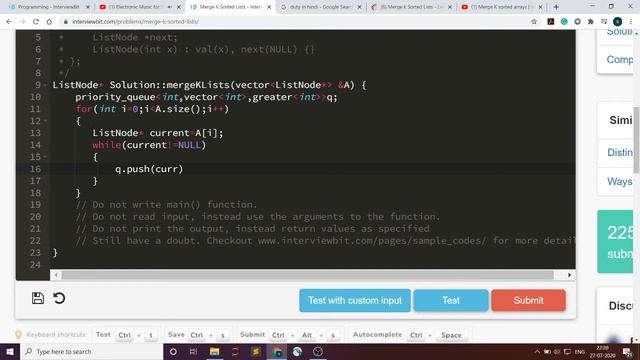Click the Windows 'Type here to search' box
Viewport: 640px width, 360px height.
click(91, 351)
